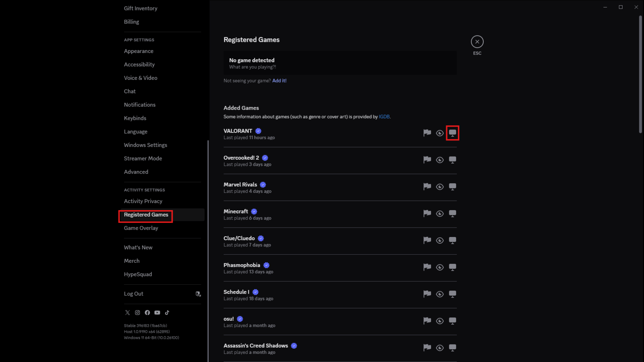The width and height of the screenshot is (644, 362).
Task: Toggle eye visibility icon for Phasmophobia
Action: pyautogui.click(x=440, y=267)
